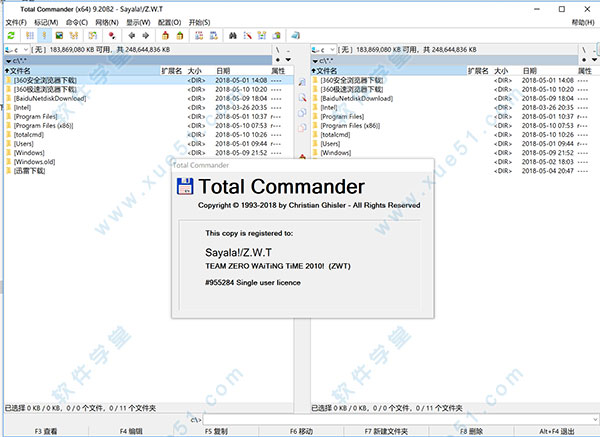The height and width of the screenshot is (437, 600).
Task: Click the Go back arrow icon
Action: coord(131,35)
